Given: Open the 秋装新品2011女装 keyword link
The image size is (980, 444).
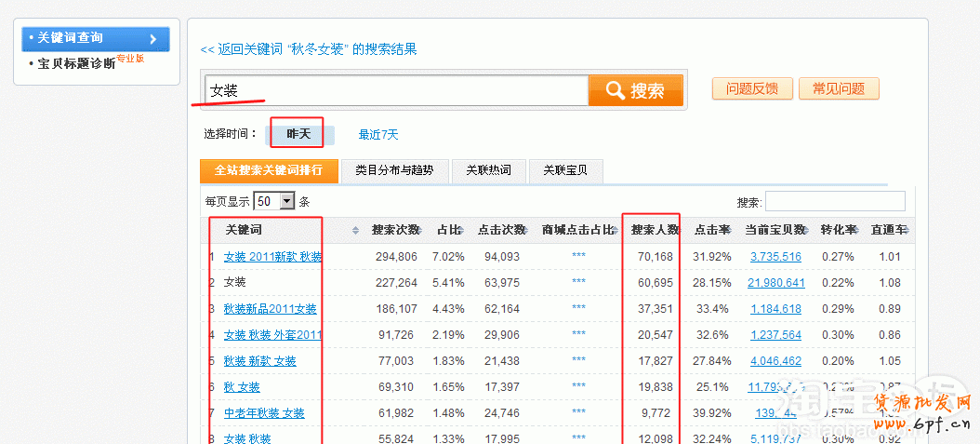Looking at the screenshot, I should 271,309.
